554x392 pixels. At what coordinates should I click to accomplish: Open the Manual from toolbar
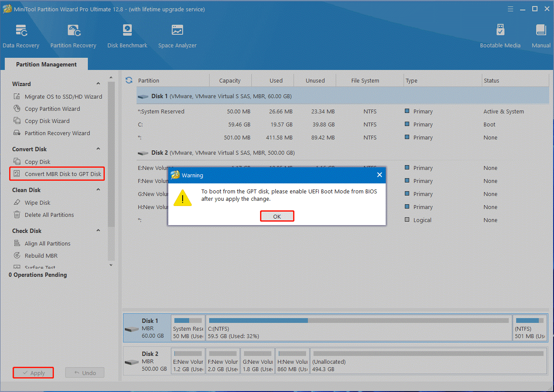[541, 36]
